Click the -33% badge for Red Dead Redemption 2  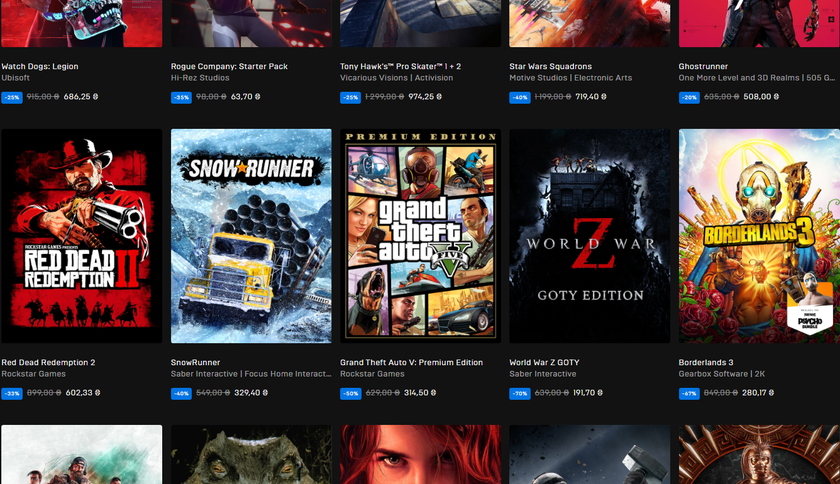pyautogui.click(x=12, y=393)
